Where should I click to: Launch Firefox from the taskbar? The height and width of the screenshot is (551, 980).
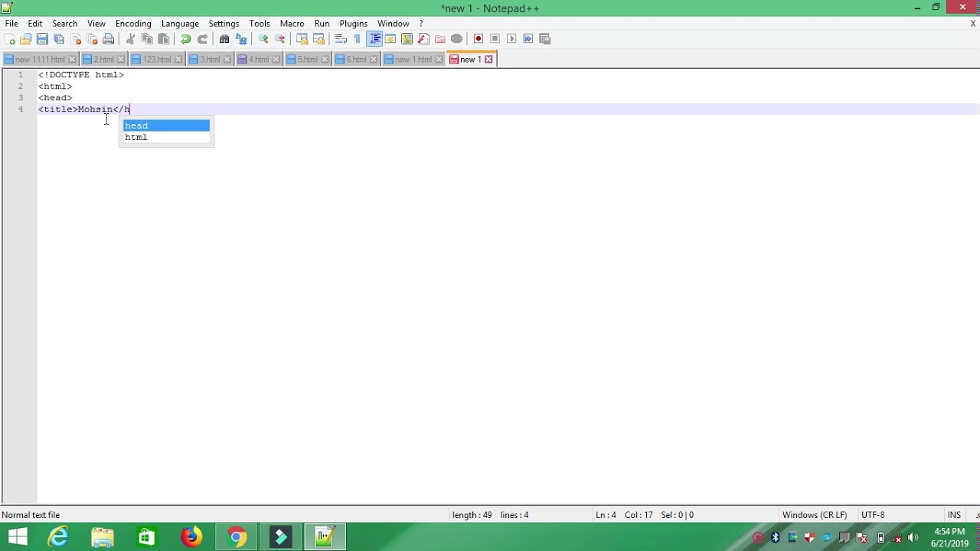[191, 537]
